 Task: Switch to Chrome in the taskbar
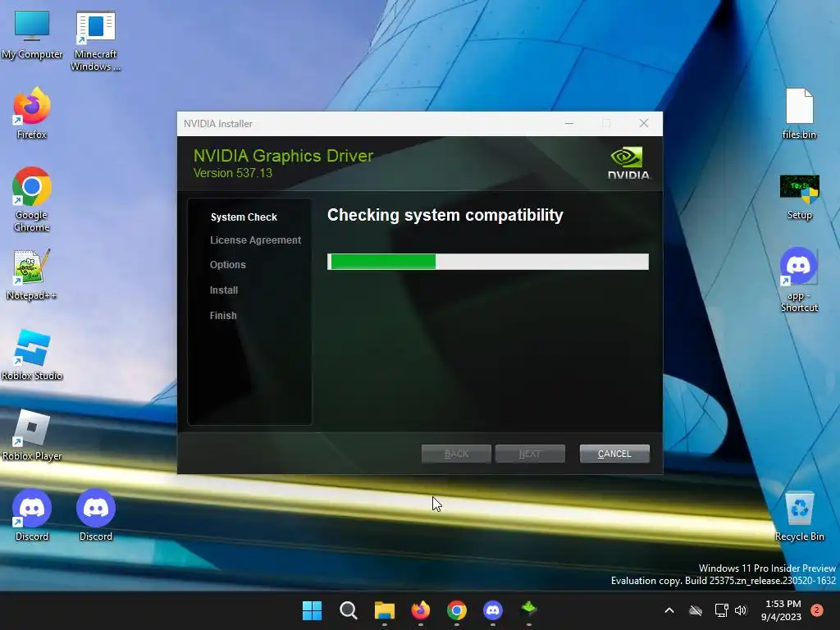(456, 610)
